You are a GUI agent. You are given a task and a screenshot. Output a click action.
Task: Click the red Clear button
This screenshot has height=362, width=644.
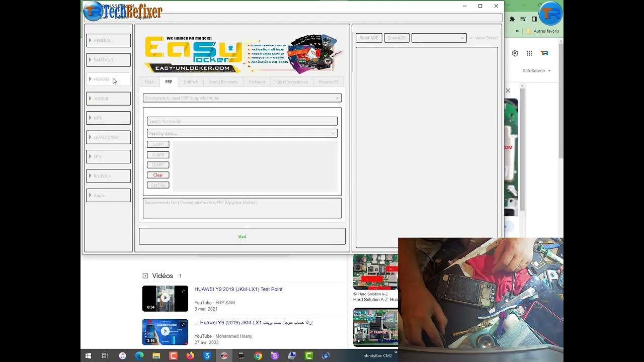coord(158,175)
